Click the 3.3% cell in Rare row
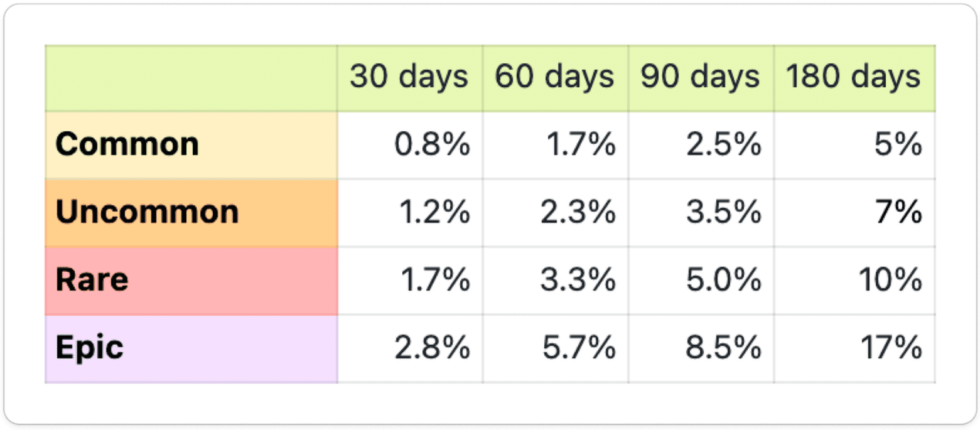 point(578,280)
